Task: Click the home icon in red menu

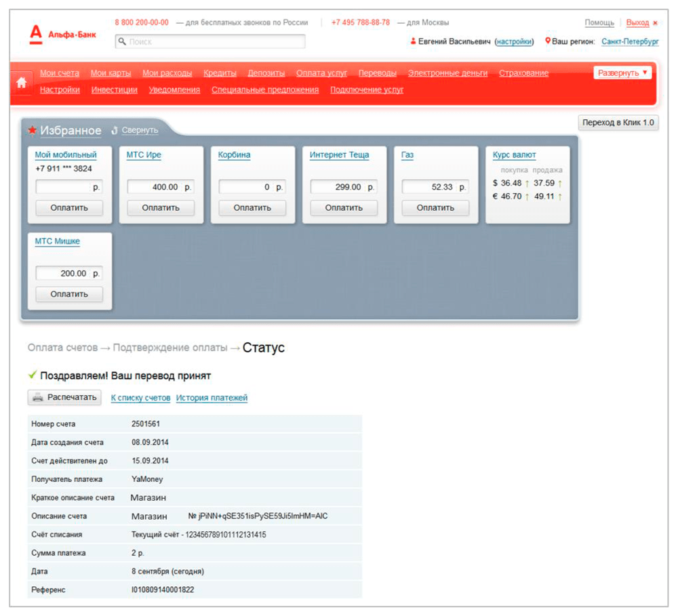Action: 21,83
